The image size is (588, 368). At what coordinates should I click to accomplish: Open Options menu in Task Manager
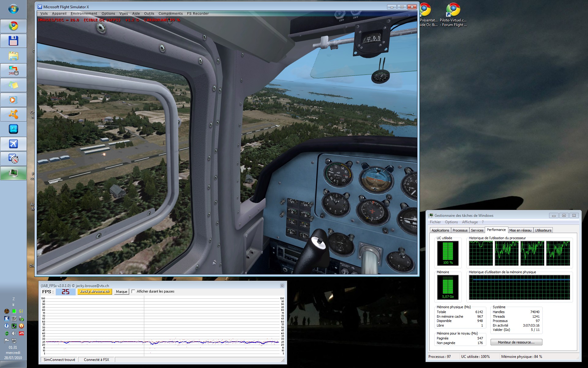pyautogui.click(x=451, y=222)
